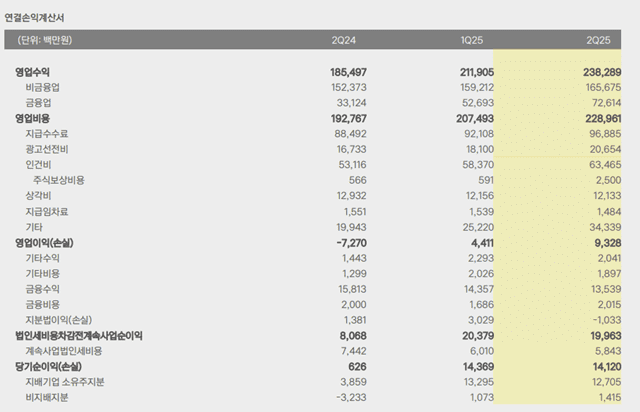Click the 영업이익(손실) row label
This screenshot has height=412, width=640.
[x=44, y=243]
